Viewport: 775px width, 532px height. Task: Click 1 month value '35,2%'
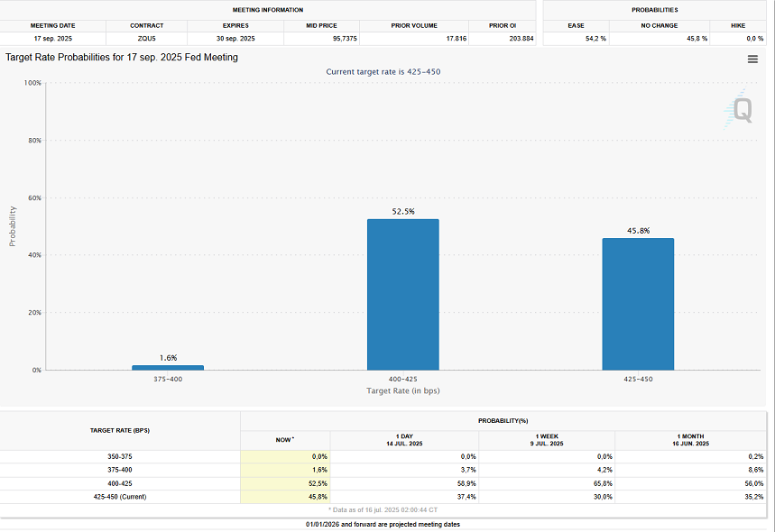pos(753,497)
